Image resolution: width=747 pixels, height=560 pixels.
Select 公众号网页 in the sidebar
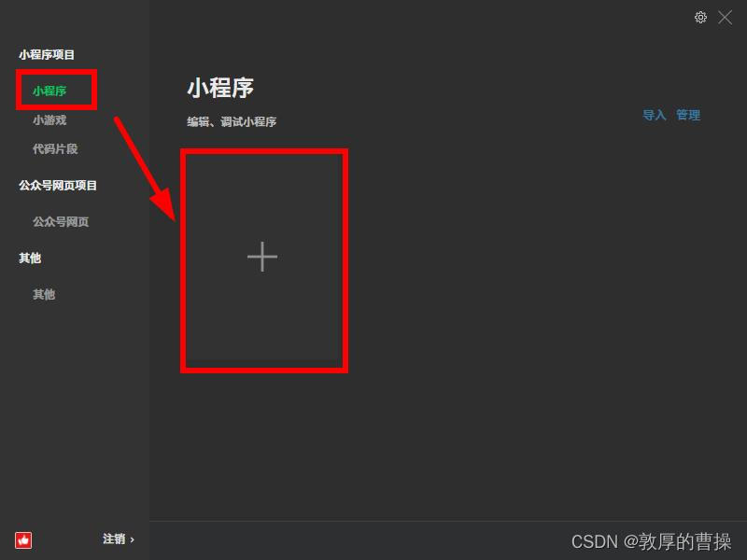[x=61, y=221]
